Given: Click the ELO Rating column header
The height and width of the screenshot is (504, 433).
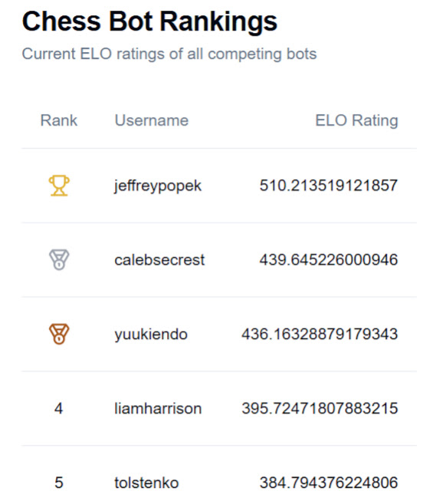Looking at the screenshot, I should click(356, 120).
